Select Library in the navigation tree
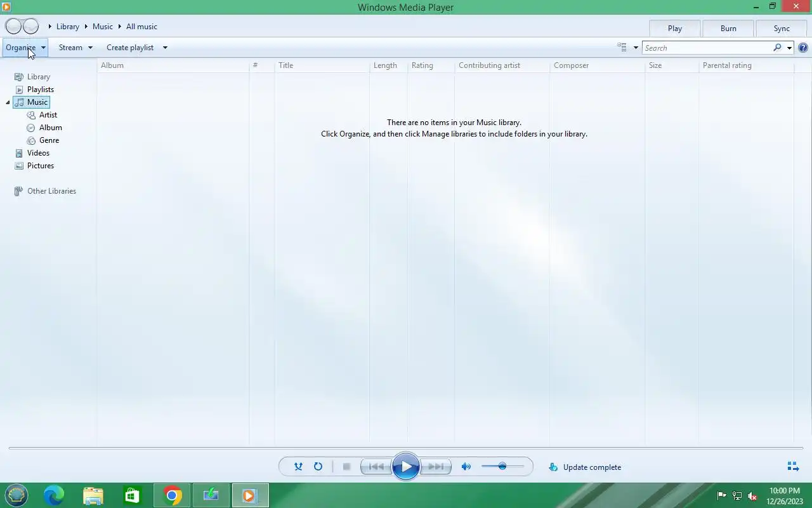 click(x=32, y=77)
